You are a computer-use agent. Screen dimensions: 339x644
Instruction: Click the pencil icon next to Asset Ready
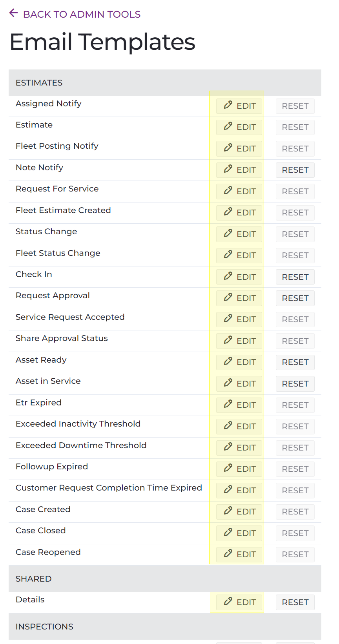228,362
